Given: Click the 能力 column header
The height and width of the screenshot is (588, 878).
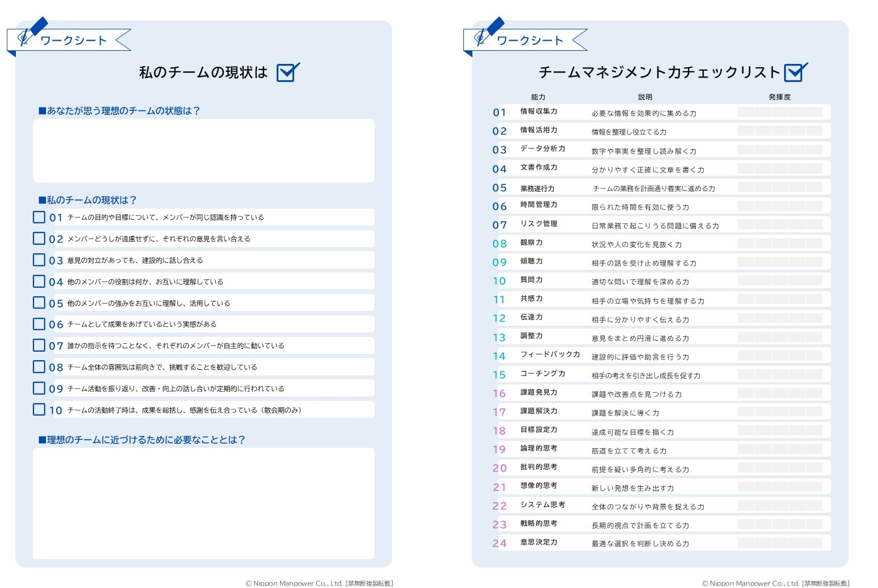Looking at the screenshot, I should click(x=538, y=97).
